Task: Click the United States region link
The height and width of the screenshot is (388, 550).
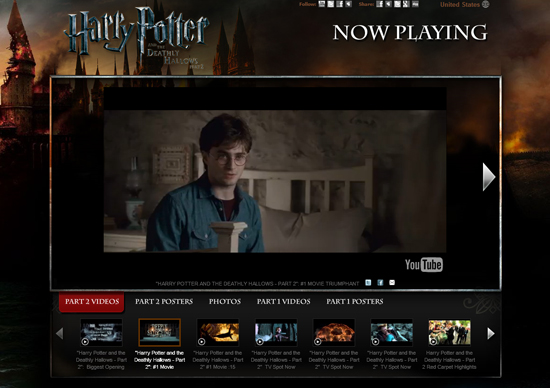Action: tap(460, 5)
